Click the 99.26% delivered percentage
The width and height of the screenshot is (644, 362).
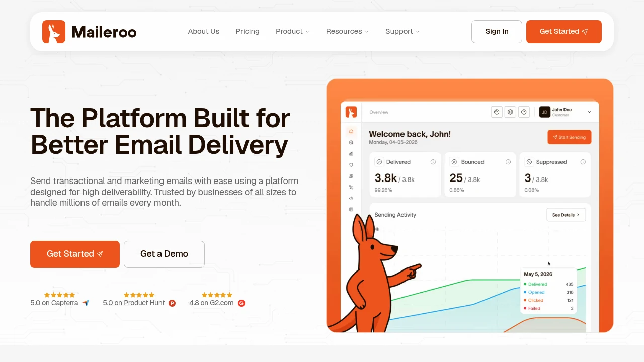(383, 190)
